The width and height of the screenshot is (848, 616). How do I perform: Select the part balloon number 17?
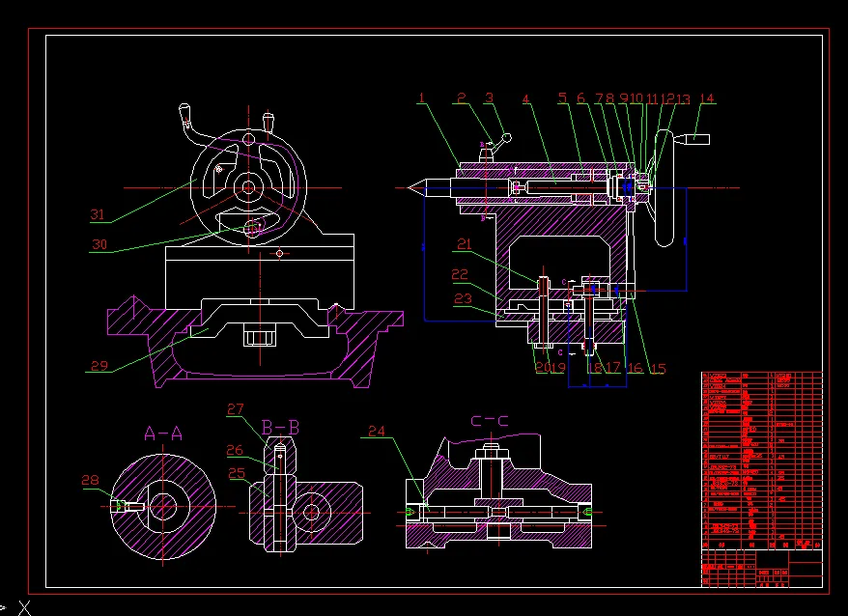612,368
